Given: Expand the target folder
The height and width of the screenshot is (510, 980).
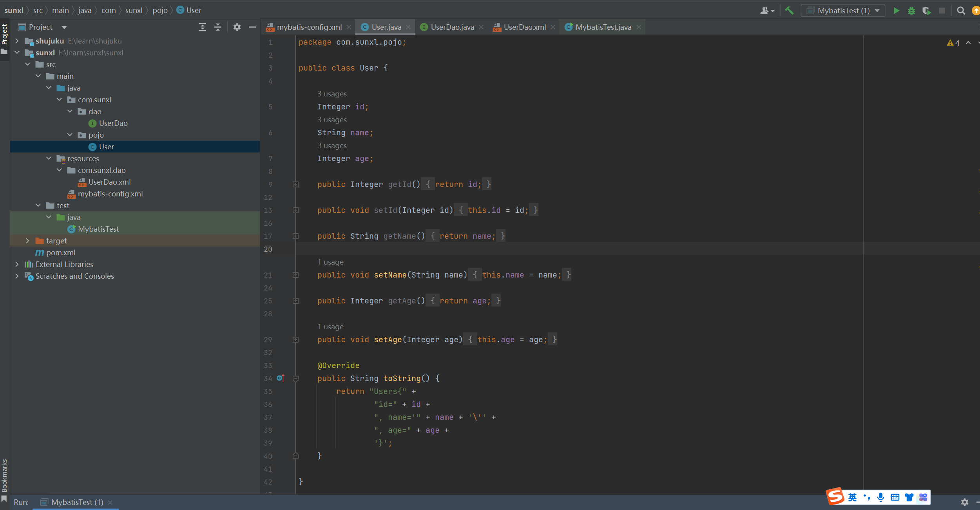Looking at the screenshot, I should coord(27,241).
